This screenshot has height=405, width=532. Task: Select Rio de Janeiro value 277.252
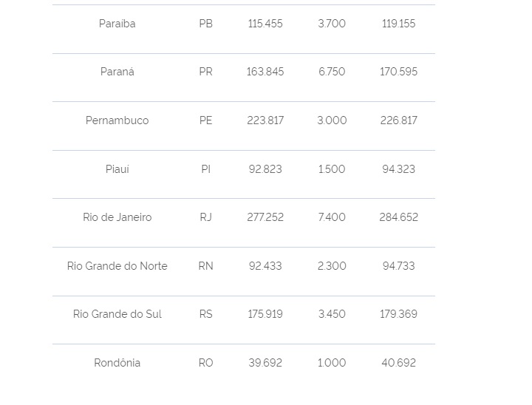point(265,217)
